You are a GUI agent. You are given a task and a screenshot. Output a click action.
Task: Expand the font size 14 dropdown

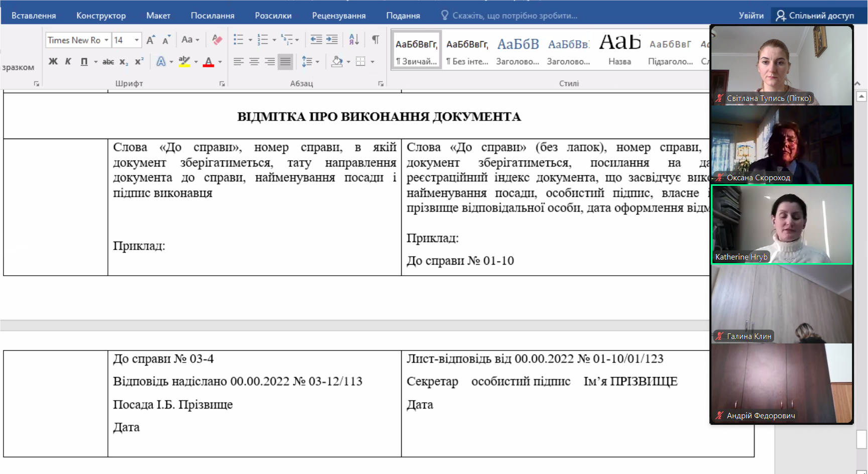pos(137,40)
